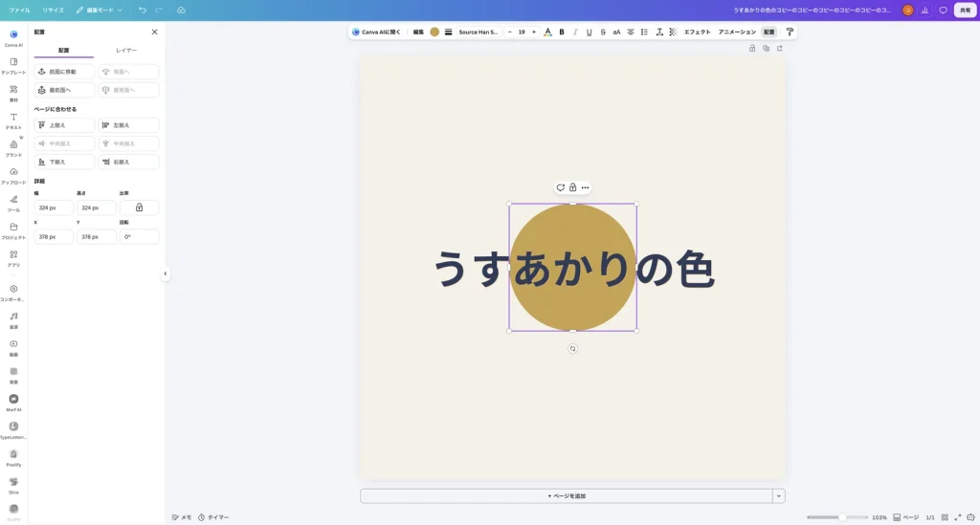Expand the add-page options chevron

tap(779, 495)
